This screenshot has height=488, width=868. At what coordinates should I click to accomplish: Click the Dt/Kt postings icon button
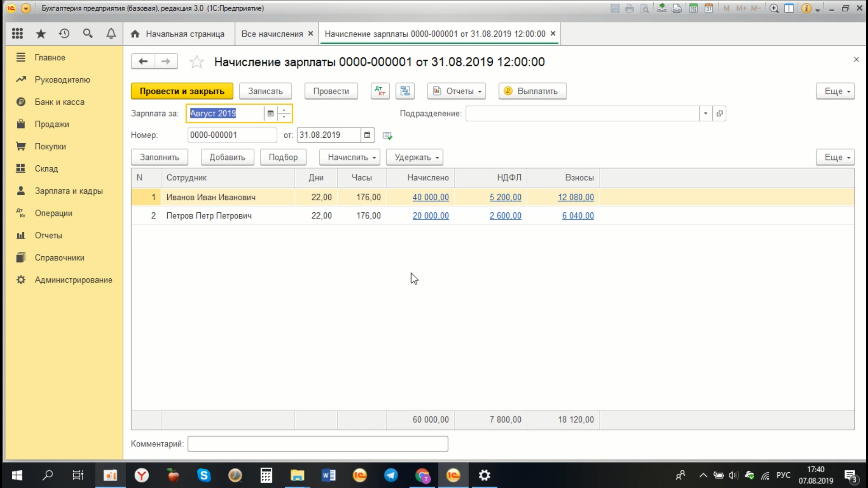coord(380,91)
